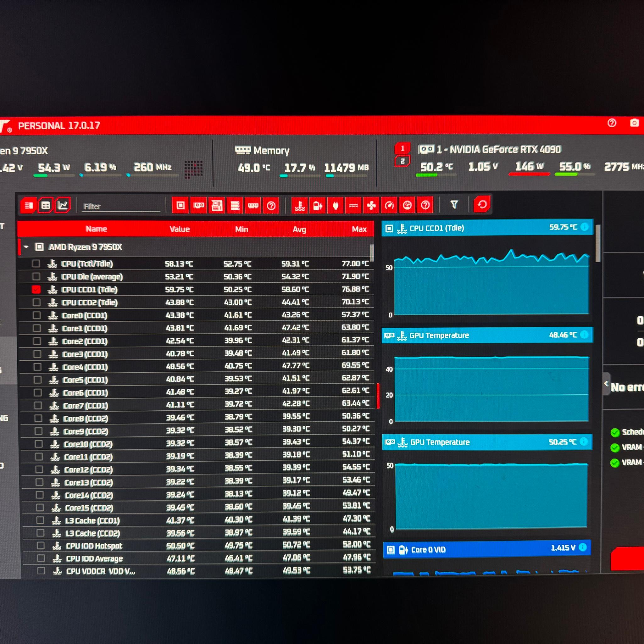644x644 pixels.
Task: Click the Filter text input field
Action: pos(122,207)
